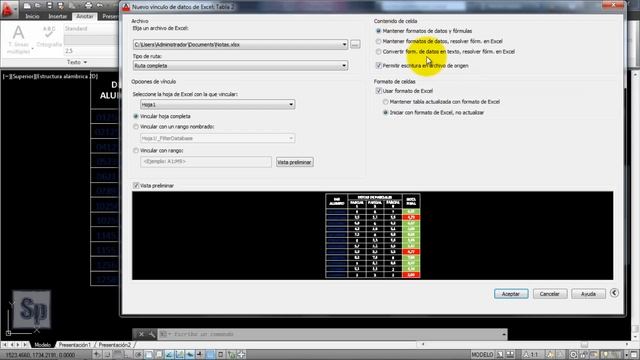The image size is (640, 360).
Task: Select Convertir form. de datos en texto option
Action: [445, 52]
